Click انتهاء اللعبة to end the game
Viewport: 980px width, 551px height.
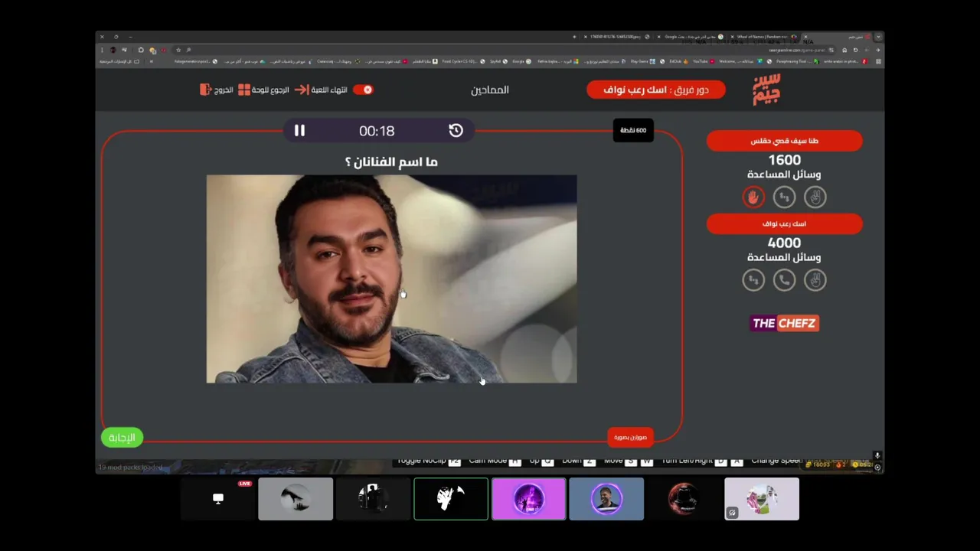(x=322, y=90)
